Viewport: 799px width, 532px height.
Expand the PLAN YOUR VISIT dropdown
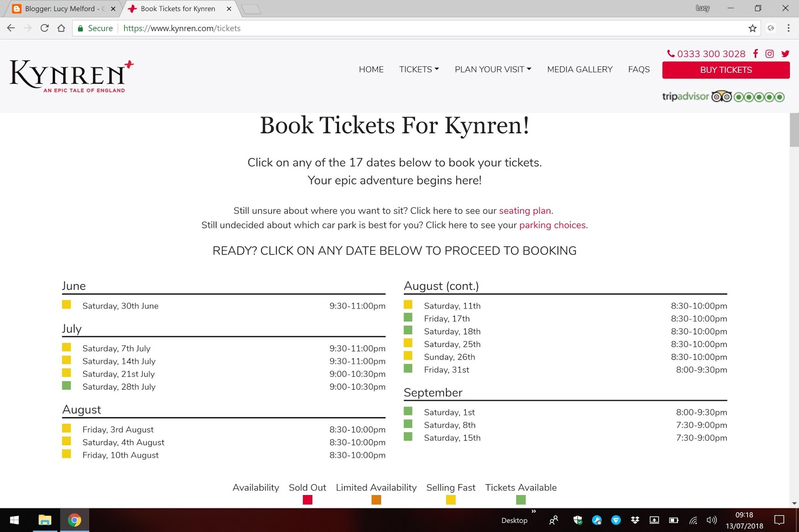point(492,69)
